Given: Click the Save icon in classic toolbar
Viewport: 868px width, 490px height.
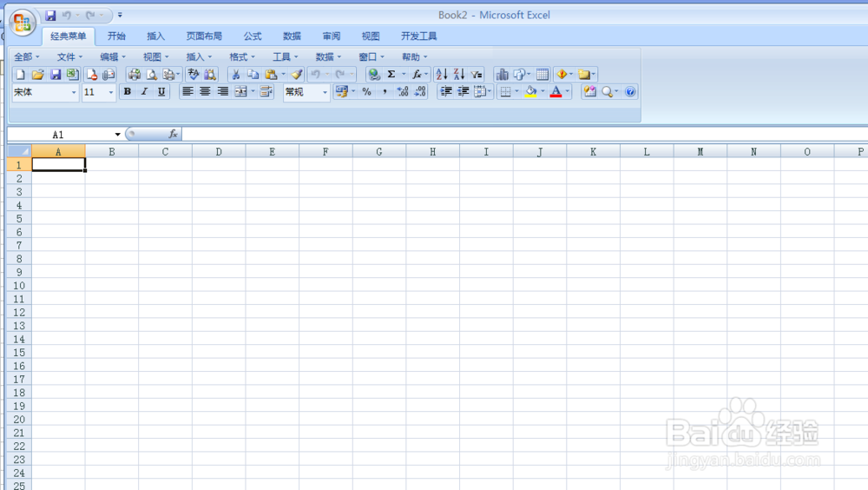Looking at the screenshot, I should point(56,74).
